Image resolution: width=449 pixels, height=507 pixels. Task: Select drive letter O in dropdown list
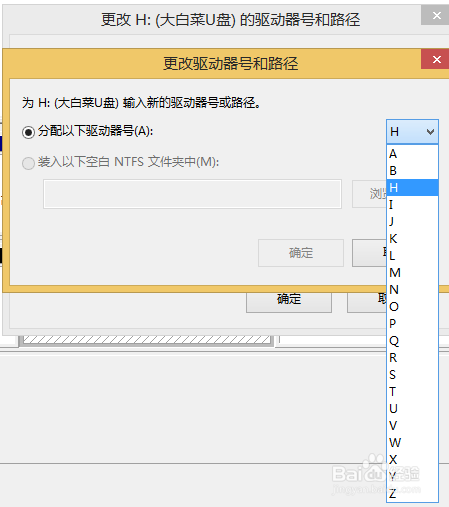click(412, 307)
